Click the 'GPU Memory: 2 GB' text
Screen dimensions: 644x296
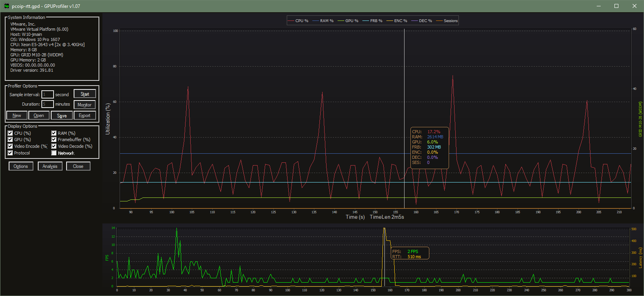pos(28,60)
